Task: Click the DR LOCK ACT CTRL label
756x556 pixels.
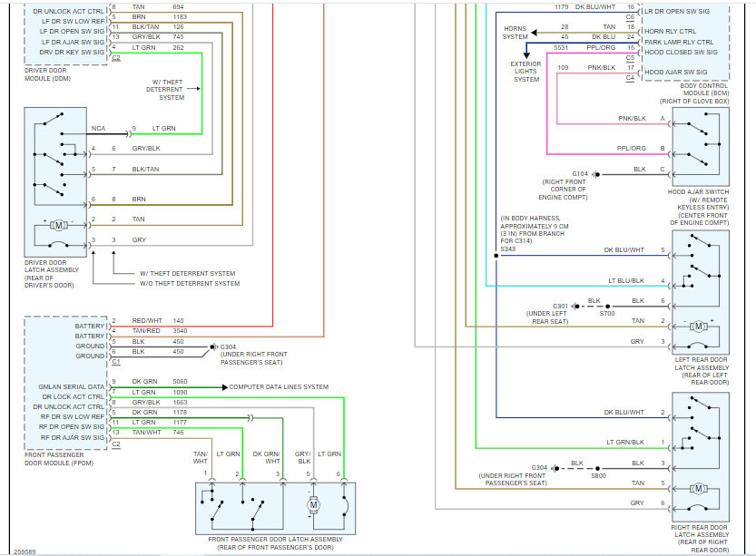Action: coord(73,396)
